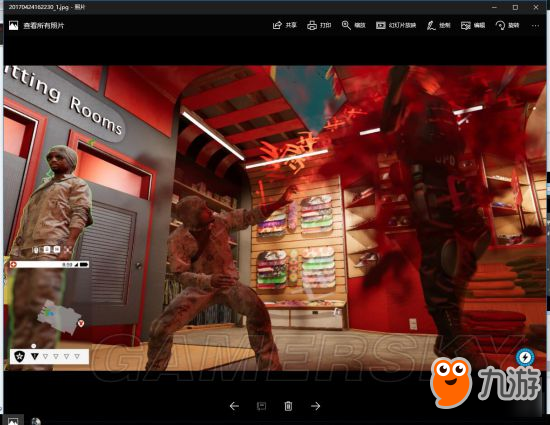Start the 幻灯片放映 slideshow

(396, 25)
